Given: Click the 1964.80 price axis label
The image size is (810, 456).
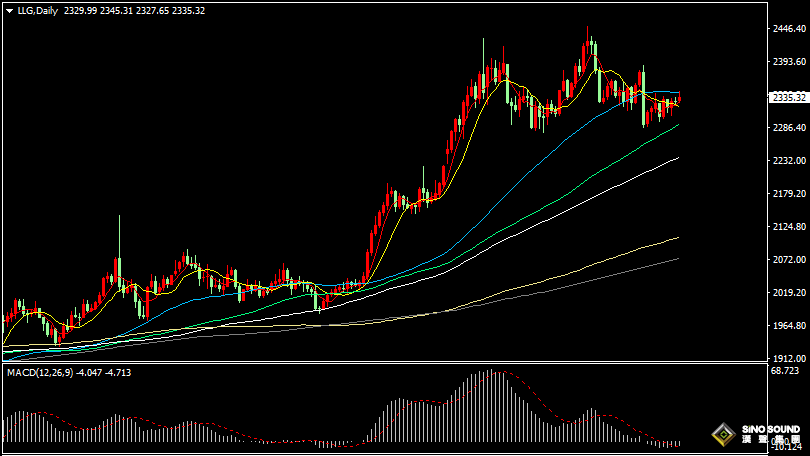Looking at the screenshot, I should 788,326.
